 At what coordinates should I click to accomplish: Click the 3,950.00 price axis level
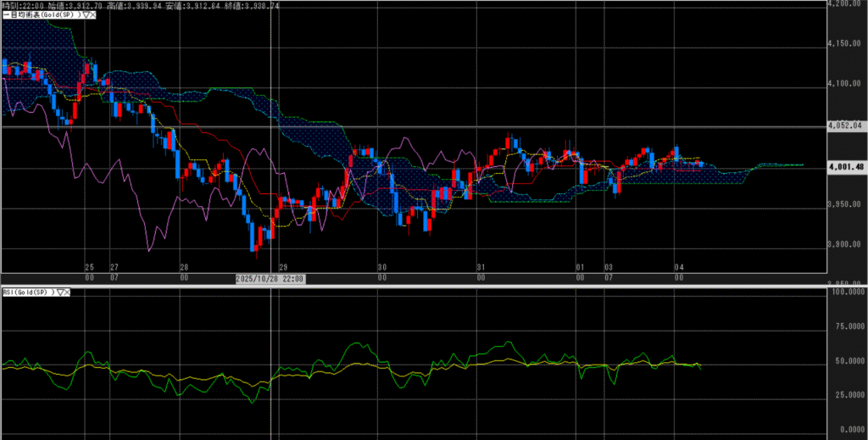[x=844, y=206]
